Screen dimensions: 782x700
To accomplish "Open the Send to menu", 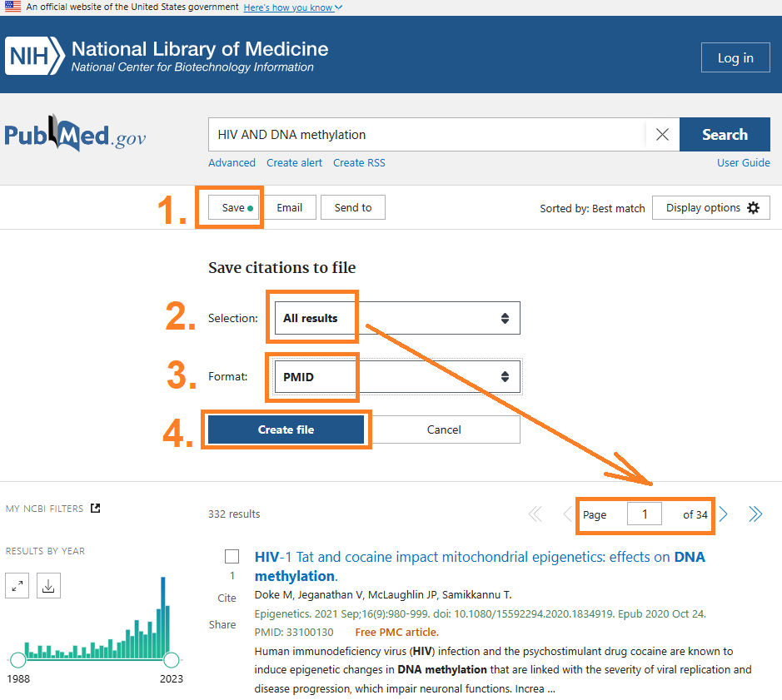I will (352, 207).
